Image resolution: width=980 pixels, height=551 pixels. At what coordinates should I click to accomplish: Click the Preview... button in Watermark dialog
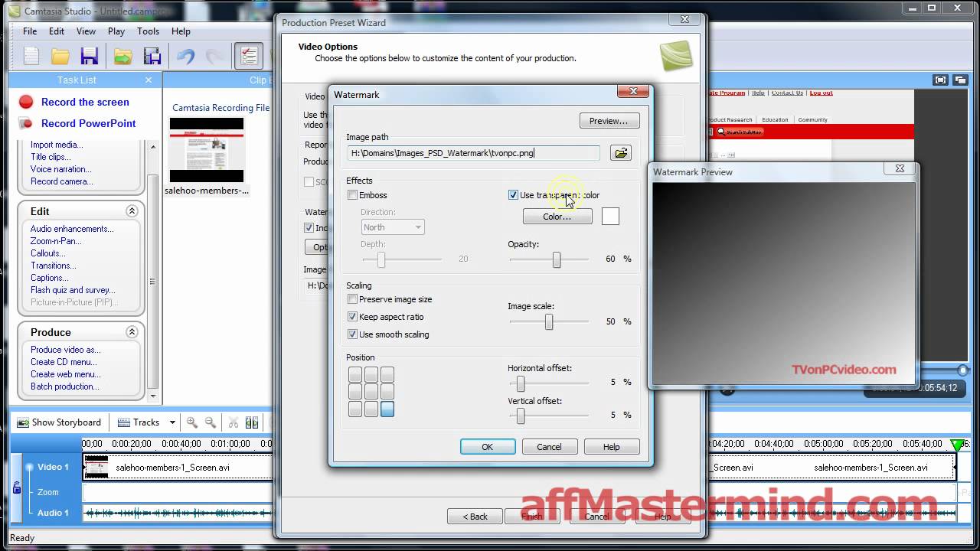(609, 121)
